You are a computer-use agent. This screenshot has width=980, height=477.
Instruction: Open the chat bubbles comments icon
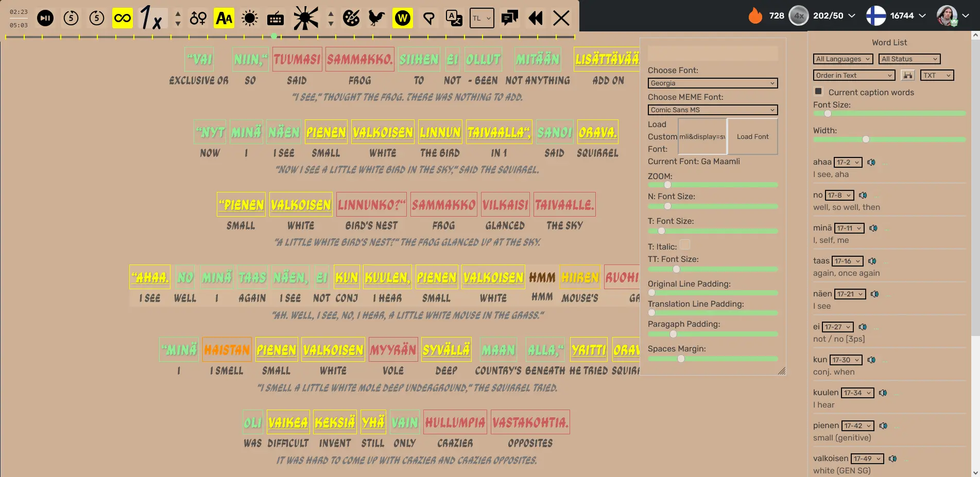[x=510, y=19]
